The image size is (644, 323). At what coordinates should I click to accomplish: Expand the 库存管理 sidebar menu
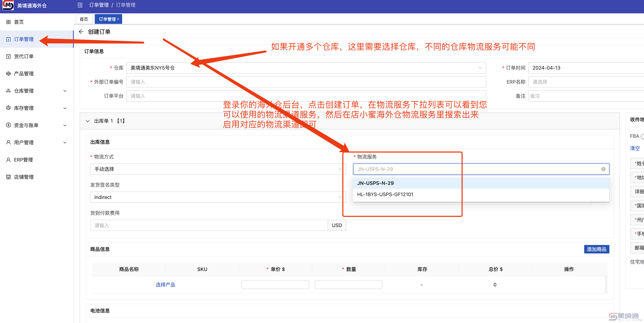point(37,108)
